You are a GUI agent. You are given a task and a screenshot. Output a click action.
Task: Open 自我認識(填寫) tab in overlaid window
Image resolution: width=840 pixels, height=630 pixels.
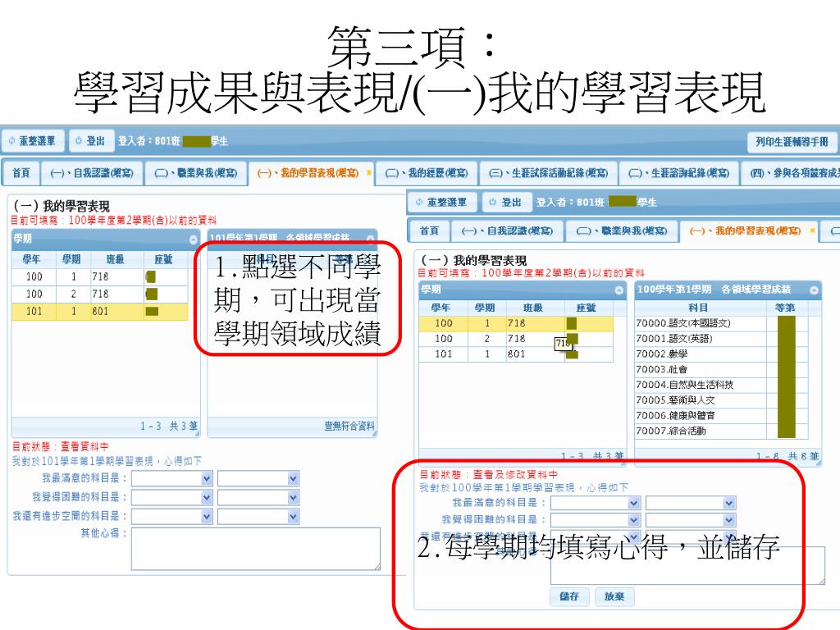tap(507, 231)
